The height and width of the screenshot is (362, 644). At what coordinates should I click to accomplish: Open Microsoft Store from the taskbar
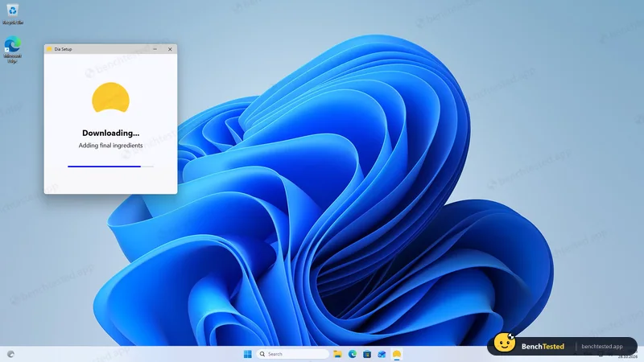367,354
